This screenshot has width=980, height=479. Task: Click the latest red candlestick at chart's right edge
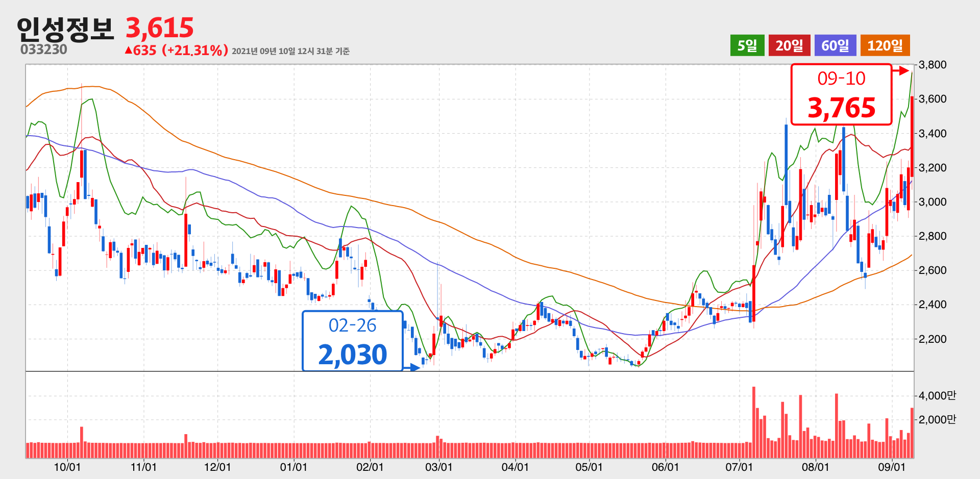tap(912, 137)
